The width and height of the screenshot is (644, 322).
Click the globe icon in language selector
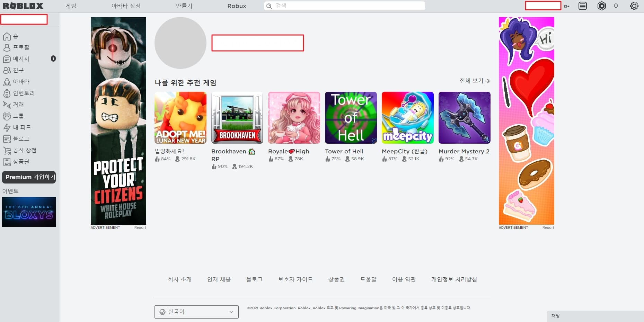(x=162, y=312)
